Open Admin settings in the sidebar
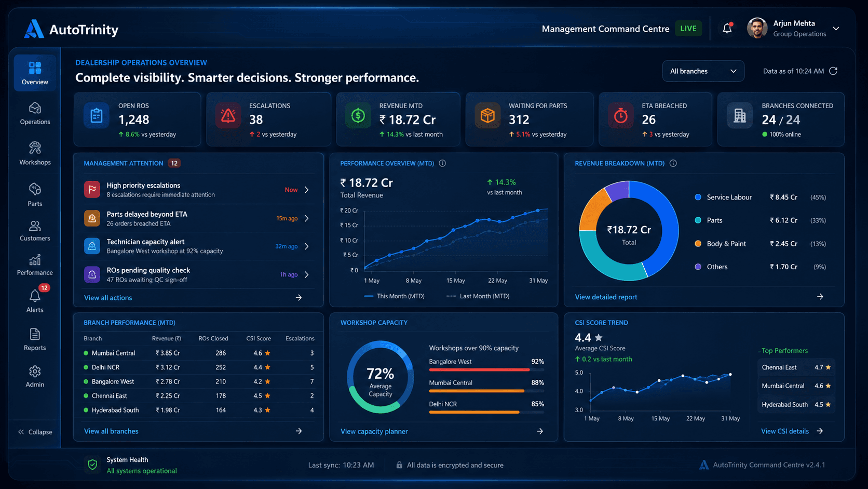 tap(35, 377)
